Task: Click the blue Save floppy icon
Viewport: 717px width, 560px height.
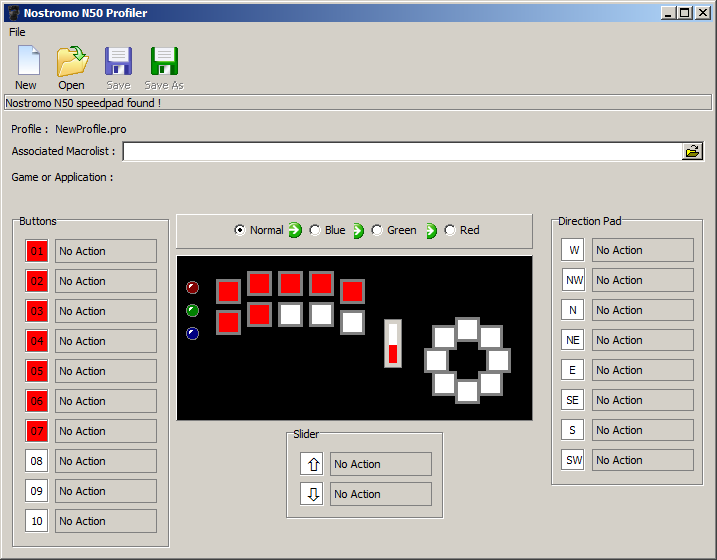Action: (x=118, y=61)
